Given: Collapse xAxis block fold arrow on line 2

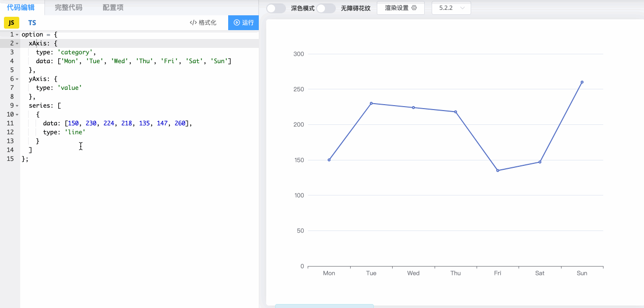Looking at the screenshot, I should pyautogui.click(x=17, y=43).
